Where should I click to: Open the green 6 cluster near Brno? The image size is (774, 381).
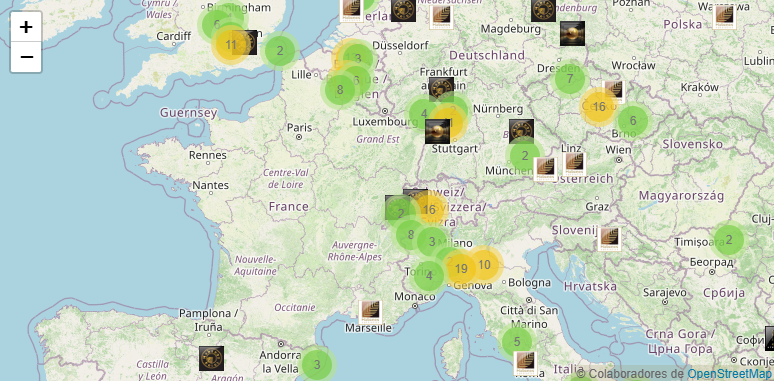click(x=633, y=120)
